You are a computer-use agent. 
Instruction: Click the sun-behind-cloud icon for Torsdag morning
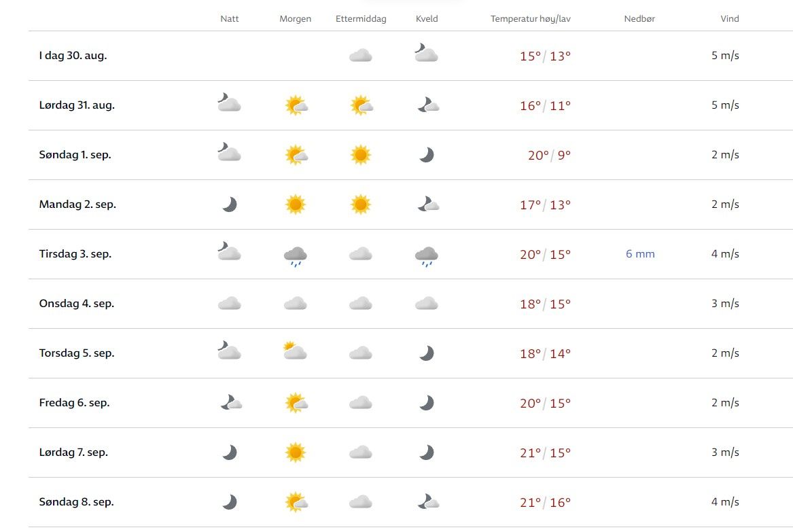296,352
